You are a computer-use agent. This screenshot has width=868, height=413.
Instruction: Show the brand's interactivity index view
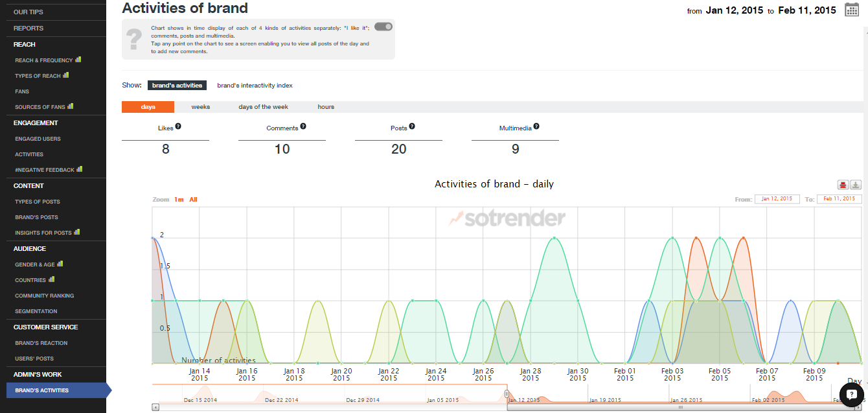coord(255,86)
